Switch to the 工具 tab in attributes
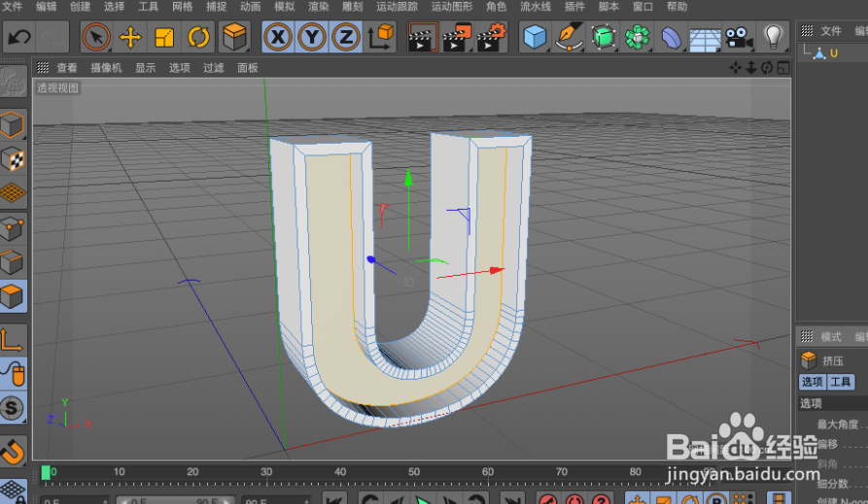 click(x=841, y=382)
